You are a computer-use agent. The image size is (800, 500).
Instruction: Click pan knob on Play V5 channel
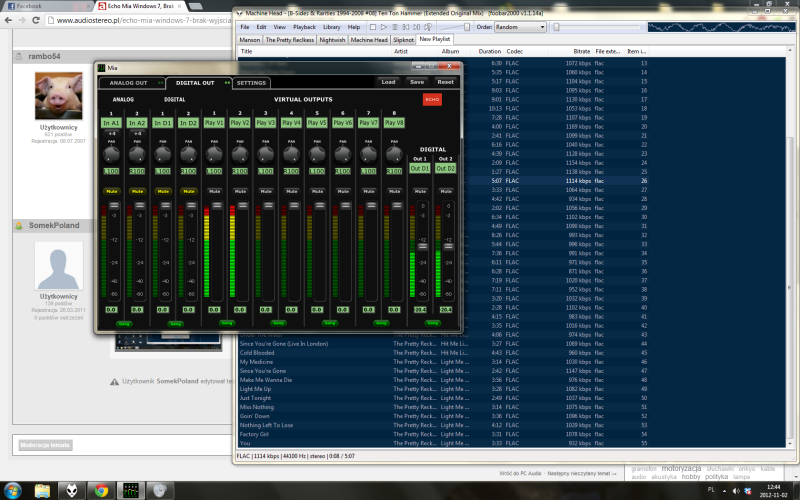point(317,154)
